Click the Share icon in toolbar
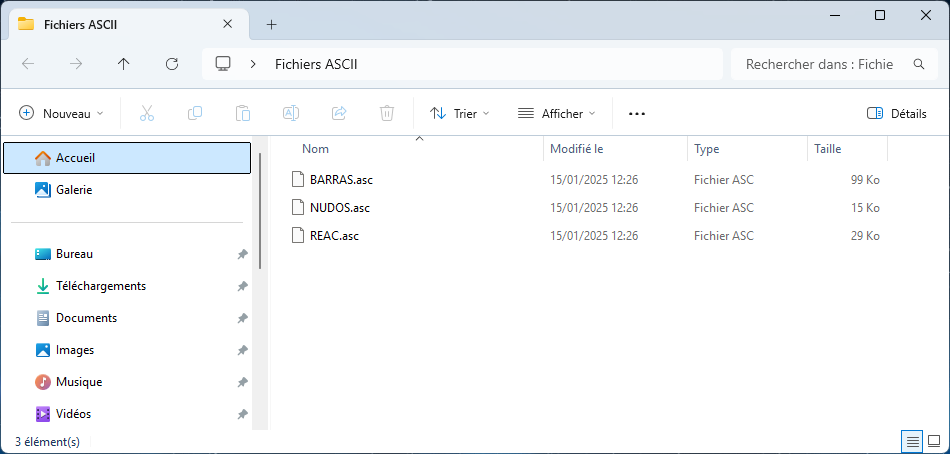This screenshot has height=454, width=950. pos(339,113)
